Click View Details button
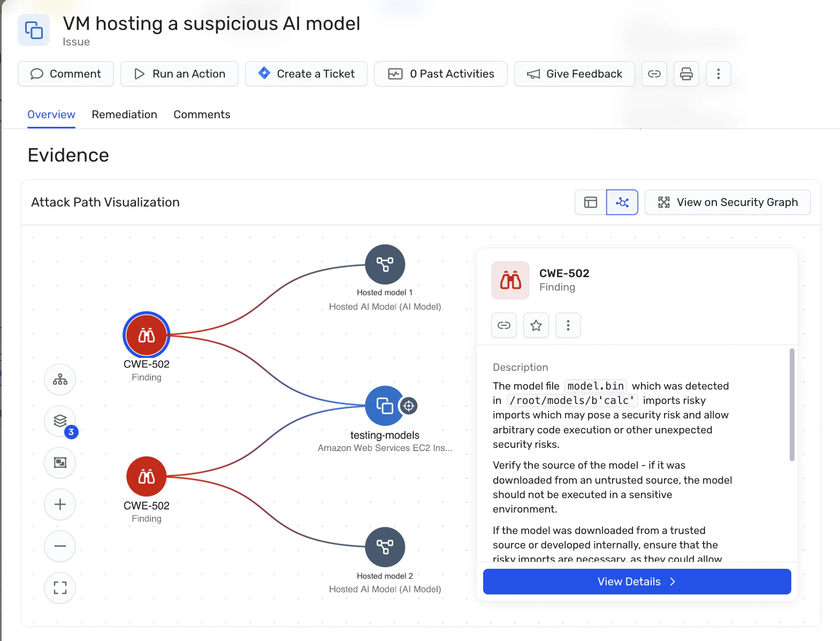Image resolution: width=840 pixels, height=641 pixels. click(x=637, y=582)
